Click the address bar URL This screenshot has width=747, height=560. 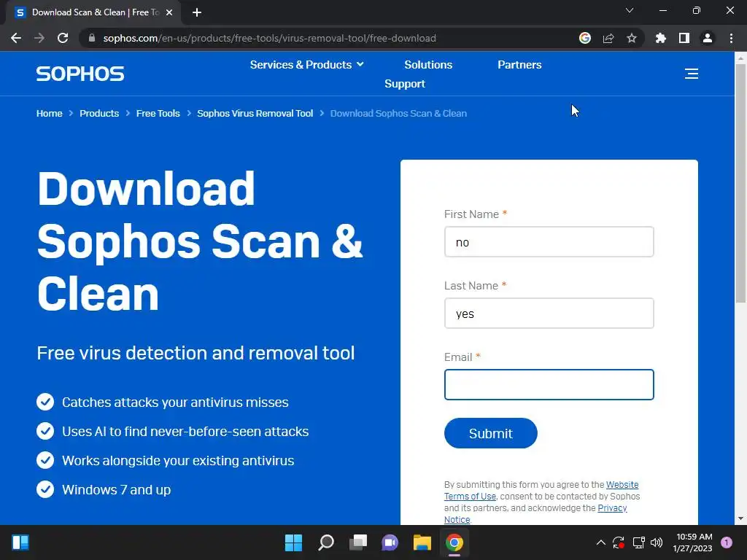click(x=270, y=38)
